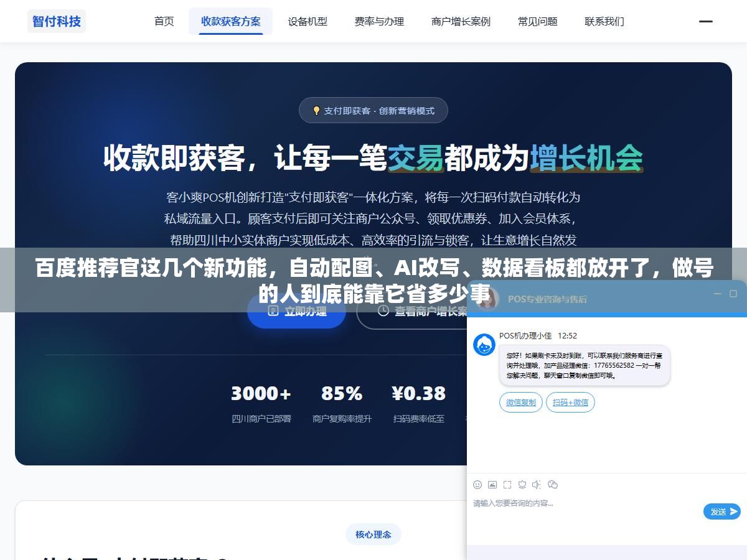This screenshot has height=560, width=747.
Task: Click the send image icon in chat
Action: [492, 485]
